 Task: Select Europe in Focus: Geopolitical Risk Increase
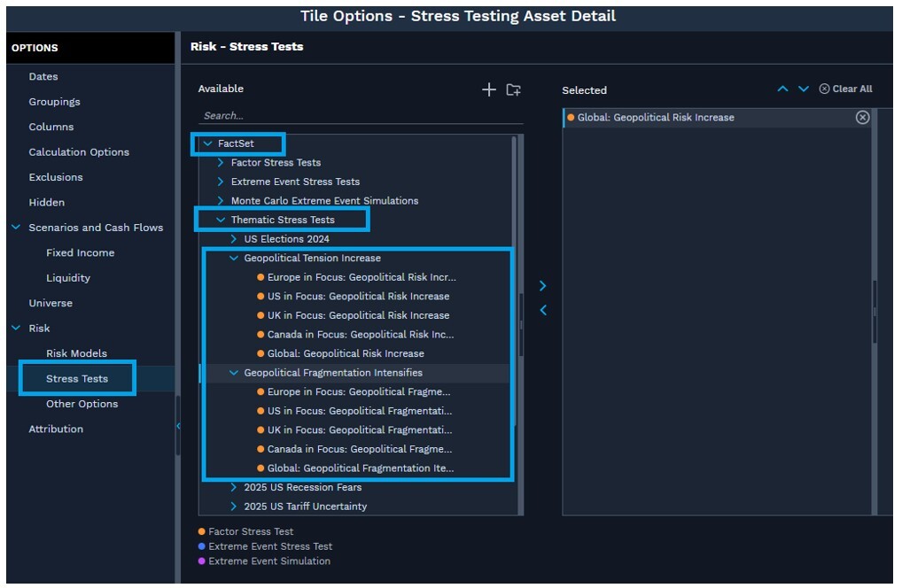click(362, 277)
